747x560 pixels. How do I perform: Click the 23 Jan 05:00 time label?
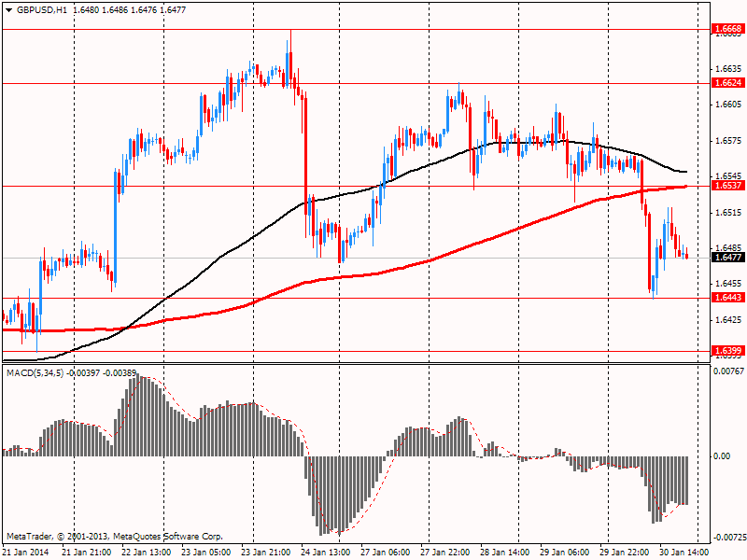tap(206, 553)
